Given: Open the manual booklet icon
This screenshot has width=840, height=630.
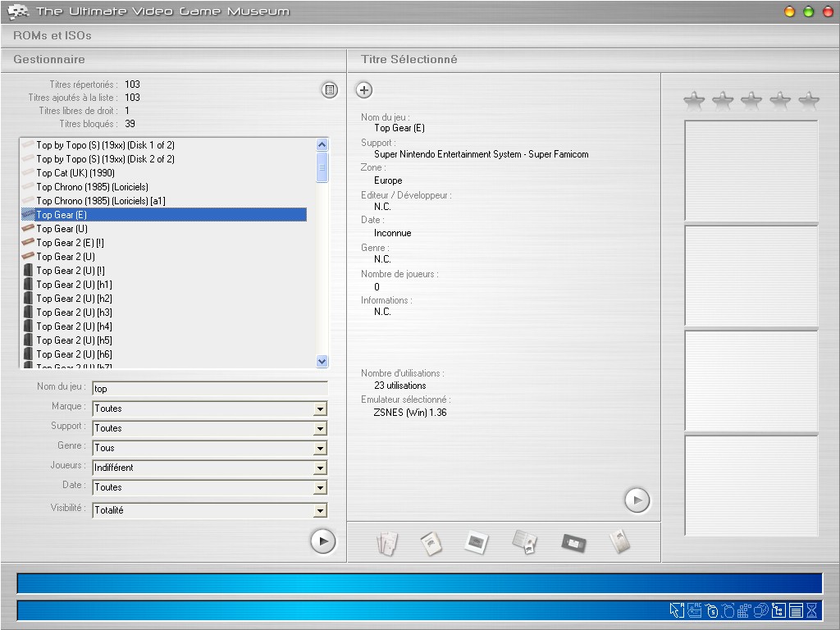Looking at the screenshot, I should click(x=431, y=543).
